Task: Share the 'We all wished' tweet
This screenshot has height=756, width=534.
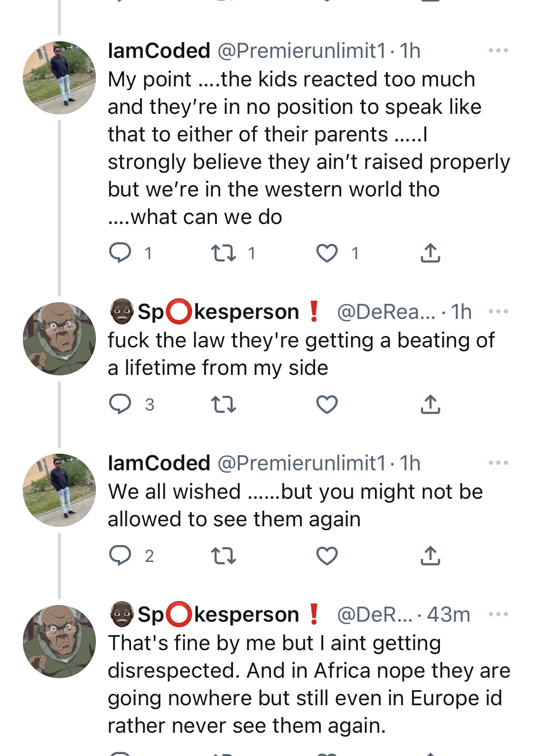Action: 430,555
